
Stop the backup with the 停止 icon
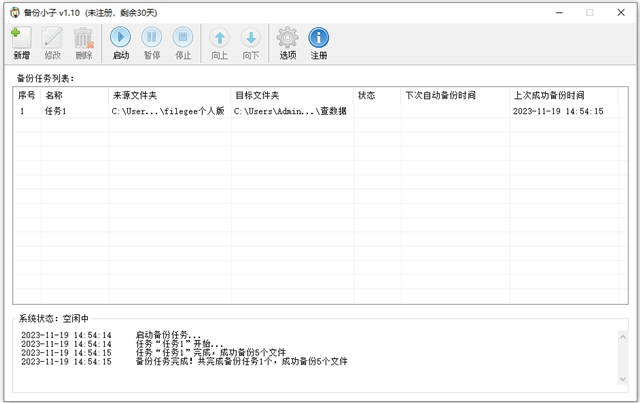[x=183, y=40]
